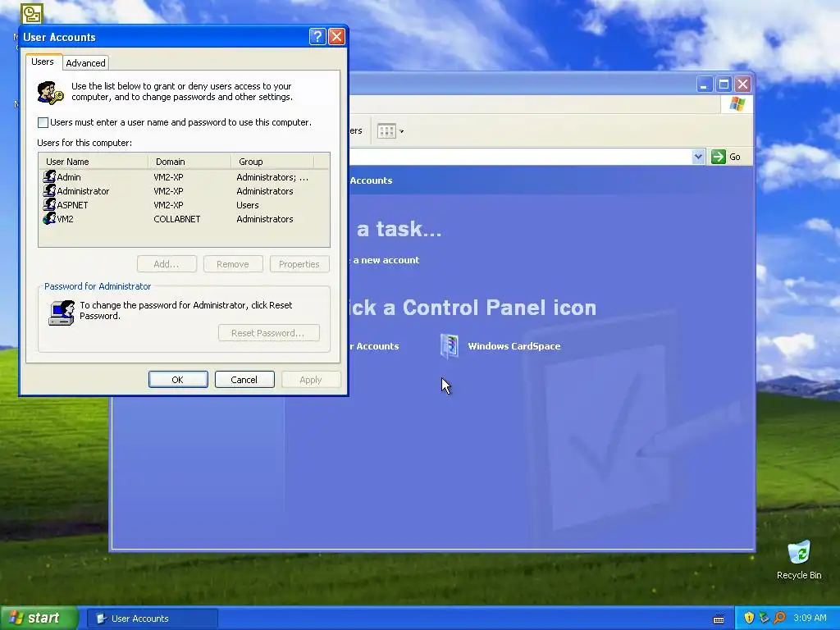Sort by the User Name column header
The height and width of the screenshot is (630, 840).
[94, 162]
